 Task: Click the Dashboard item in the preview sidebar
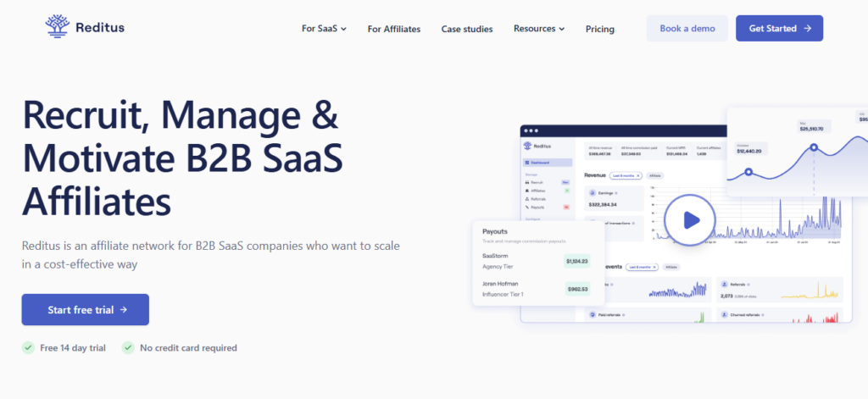coord(548,162)
